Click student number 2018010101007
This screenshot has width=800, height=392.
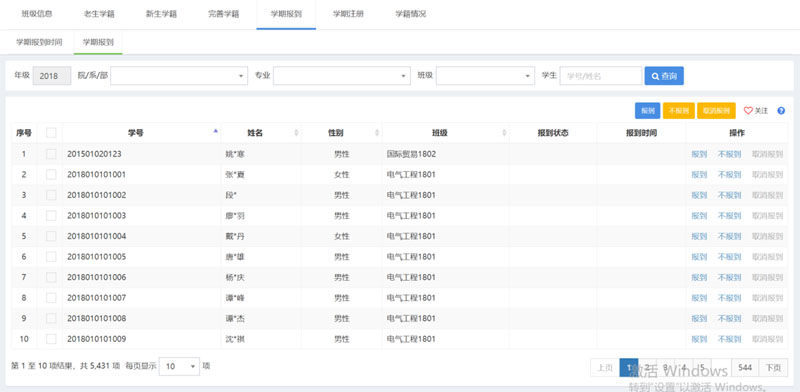pos(96,298)
